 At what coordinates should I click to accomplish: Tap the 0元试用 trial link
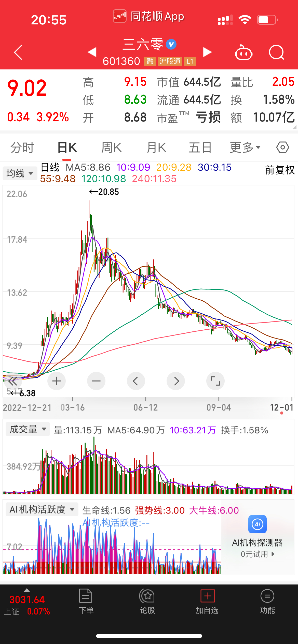click(x=258, y=554)
